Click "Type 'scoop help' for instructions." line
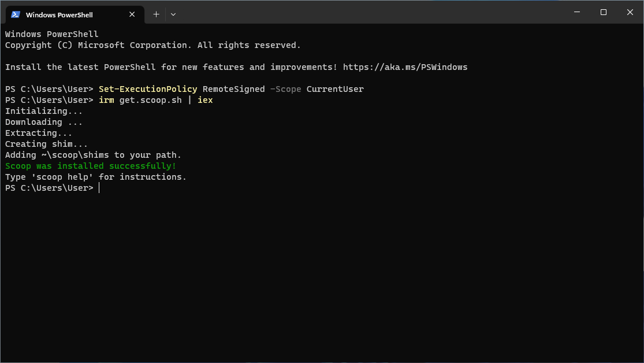This screenshot has width=644, height=363. pyautogui.click(x=96, y=177)
